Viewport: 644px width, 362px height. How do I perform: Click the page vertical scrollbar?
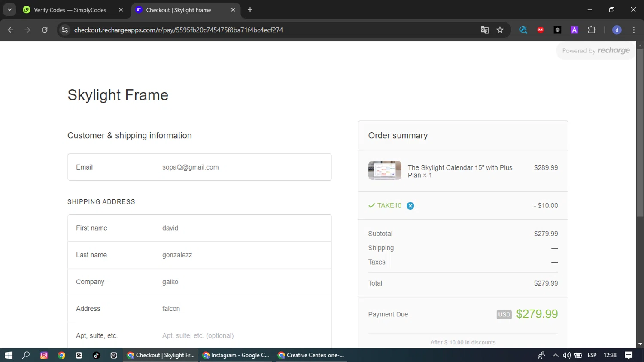pyautogui.click(x=640, y=133)
